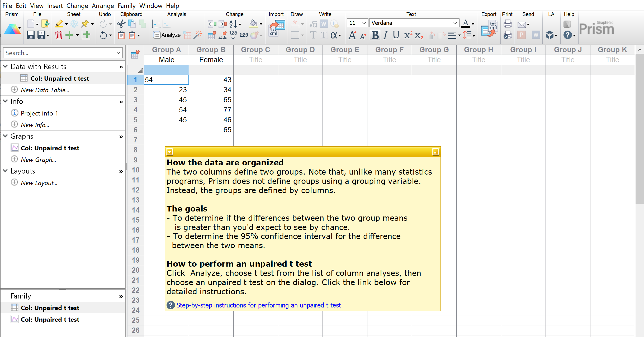Click the trash icon to delete the sheet
Screen dimensions: 644x337
(x=59, y=35)
